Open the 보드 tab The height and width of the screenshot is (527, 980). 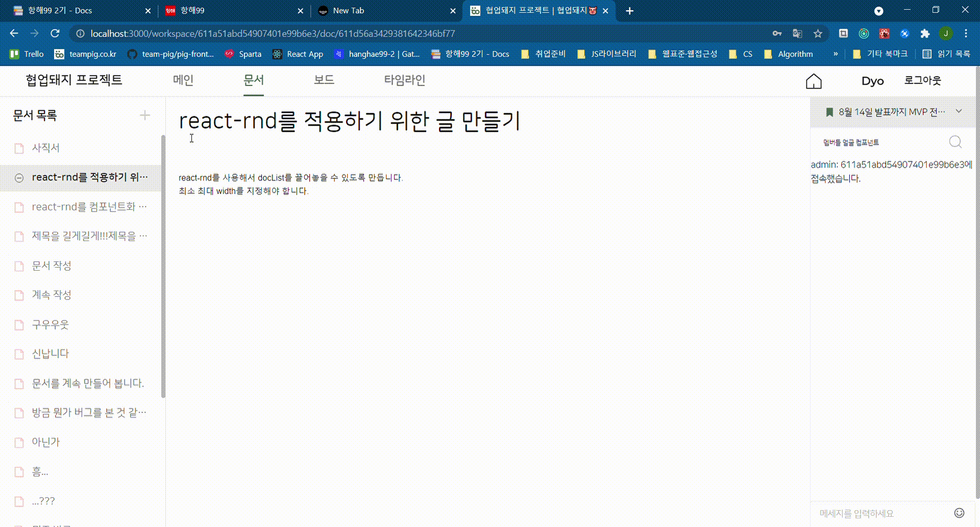tap(324, 80)
